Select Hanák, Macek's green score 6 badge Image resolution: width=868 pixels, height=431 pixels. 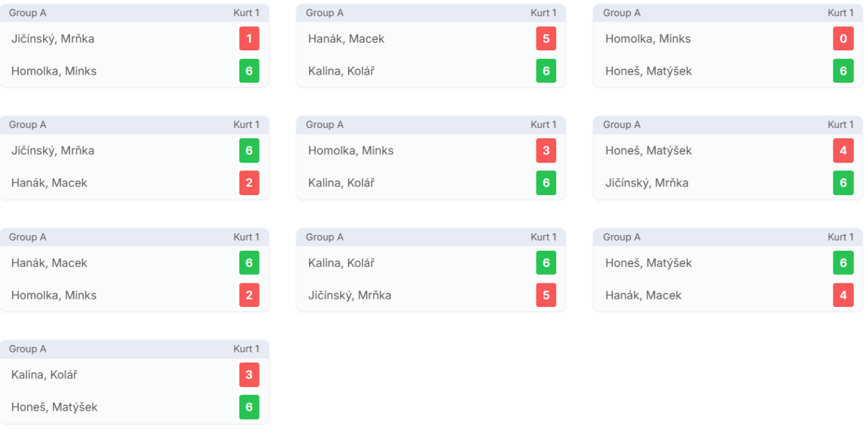pos(249,263)
